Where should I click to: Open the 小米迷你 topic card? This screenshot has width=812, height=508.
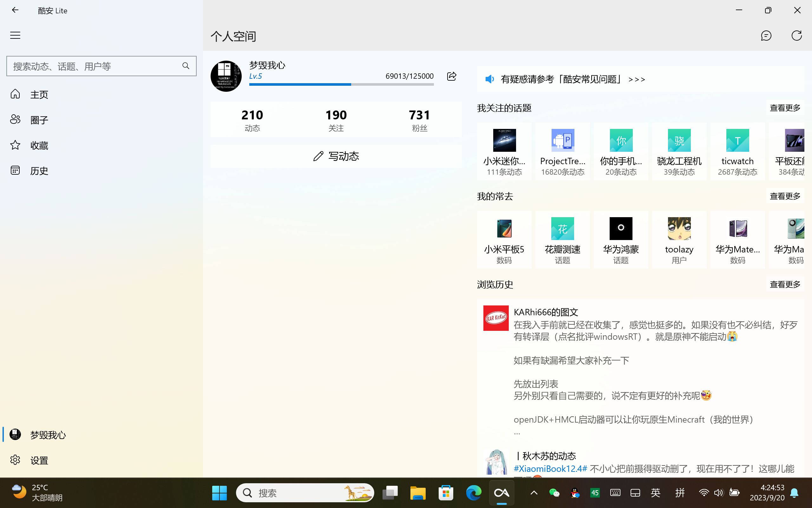pos(504,151)
